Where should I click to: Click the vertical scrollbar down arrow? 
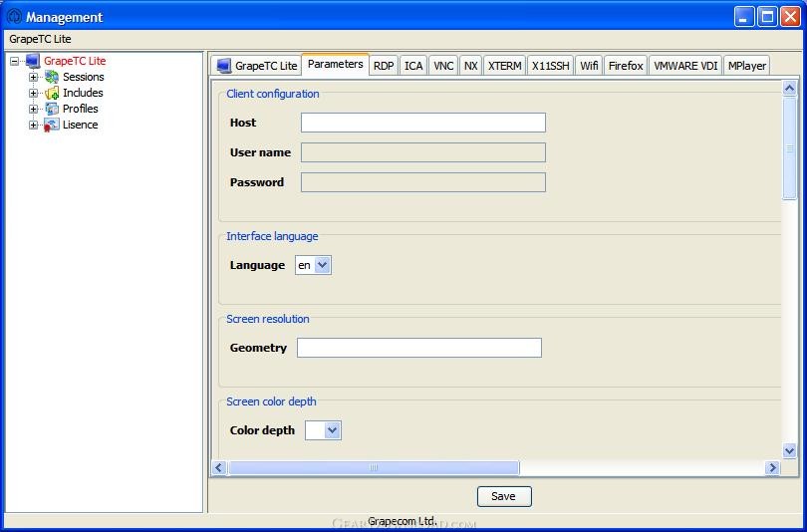coord(789,451)
